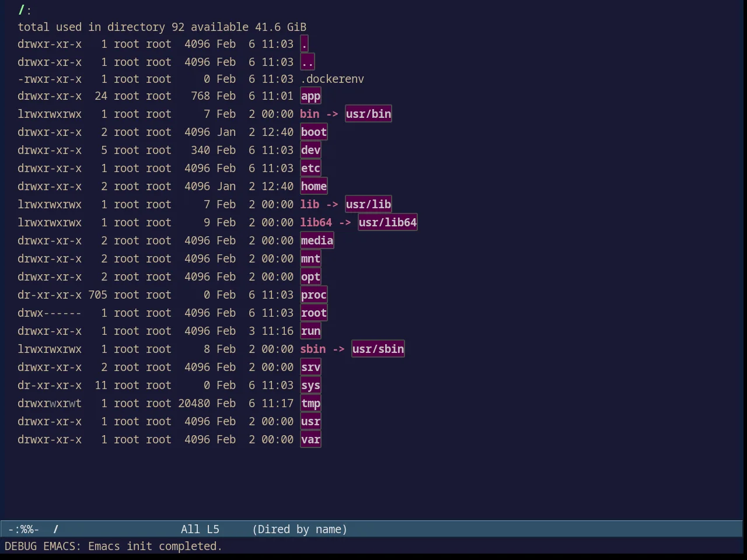The width and height of the screenshot is (747, 560).
Task: Click the sbin symlink name
Action: point(313,349)
